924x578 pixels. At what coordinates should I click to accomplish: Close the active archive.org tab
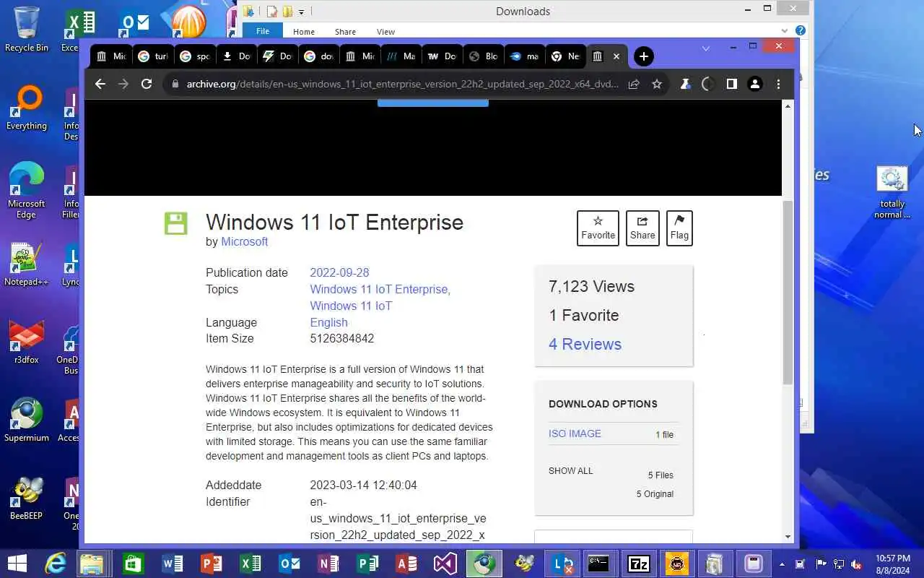point(616,56)
